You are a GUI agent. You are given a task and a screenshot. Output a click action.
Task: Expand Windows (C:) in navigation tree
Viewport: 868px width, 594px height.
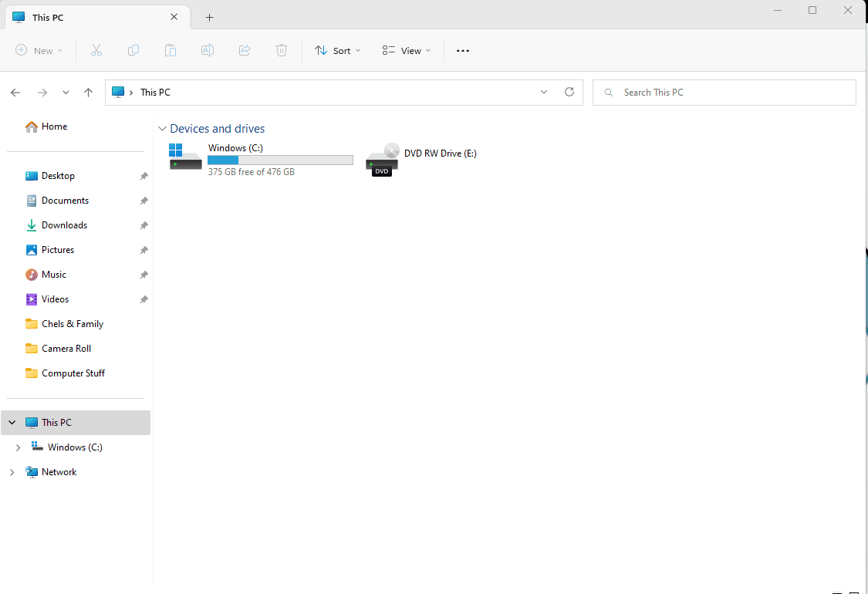[x=18, y=447]
